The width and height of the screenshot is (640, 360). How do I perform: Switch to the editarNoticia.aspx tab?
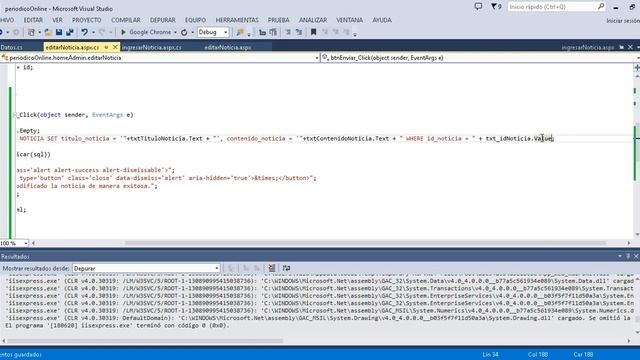pos(227,47)
